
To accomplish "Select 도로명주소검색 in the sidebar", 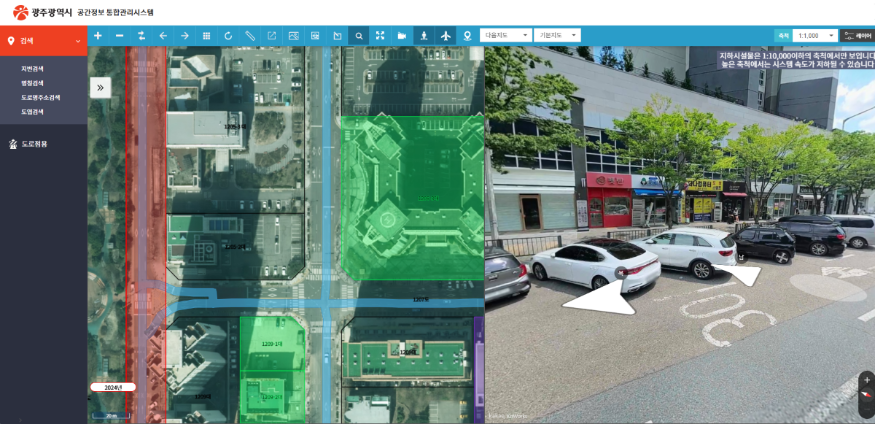I will 41,98.
